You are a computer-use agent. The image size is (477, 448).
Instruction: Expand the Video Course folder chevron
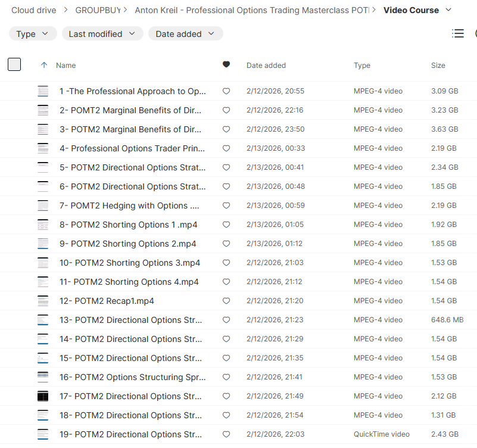click(x=448, y=10)
